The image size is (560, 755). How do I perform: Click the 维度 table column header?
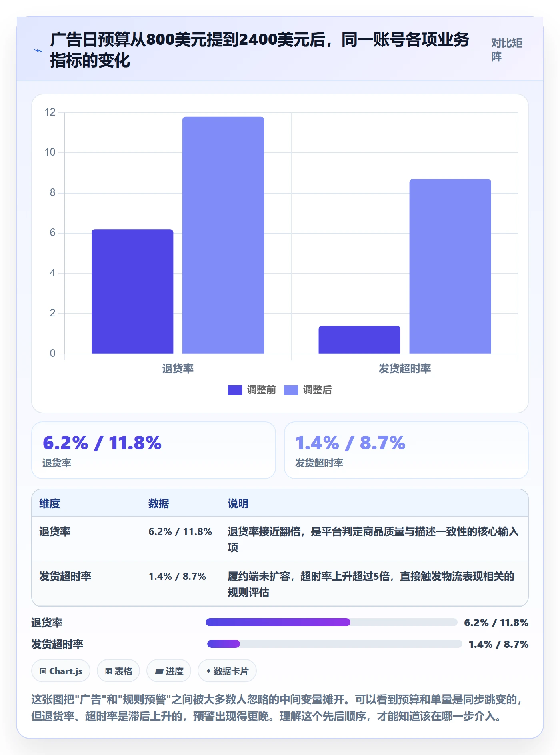click(x=50, y=503)
